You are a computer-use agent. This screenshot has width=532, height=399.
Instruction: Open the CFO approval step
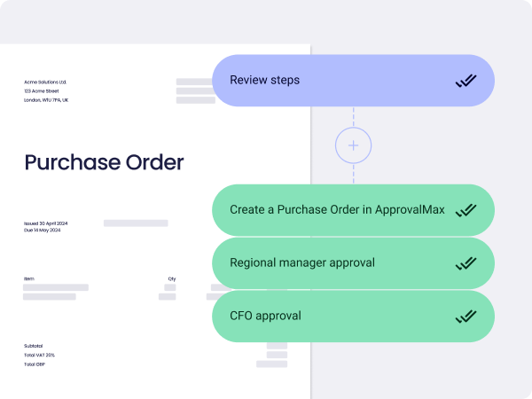(353, 317)
